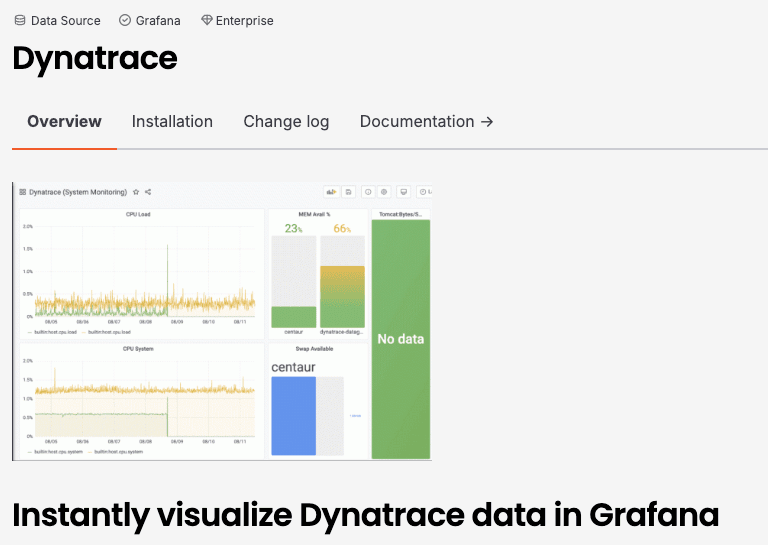Screen dimensions: 768x545
Task: Click the Data Source label
Action: pyautogui.click(x=66, y=21)
